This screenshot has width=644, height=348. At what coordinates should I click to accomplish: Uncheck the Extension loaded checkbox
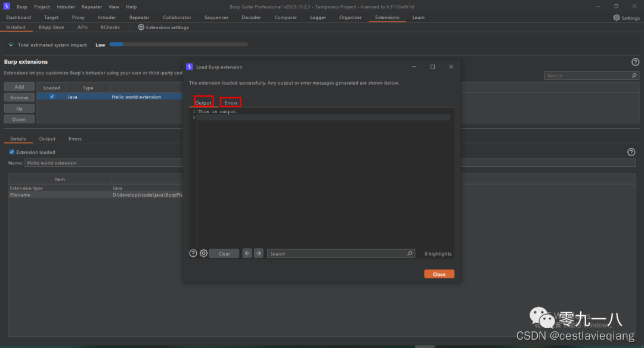pyautogui.click(x=11, y=152)
